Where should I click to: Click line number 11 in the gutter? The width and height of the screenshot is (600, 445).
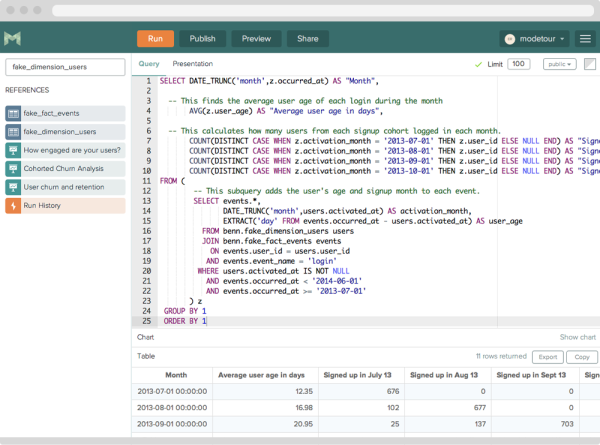point(147,181)
